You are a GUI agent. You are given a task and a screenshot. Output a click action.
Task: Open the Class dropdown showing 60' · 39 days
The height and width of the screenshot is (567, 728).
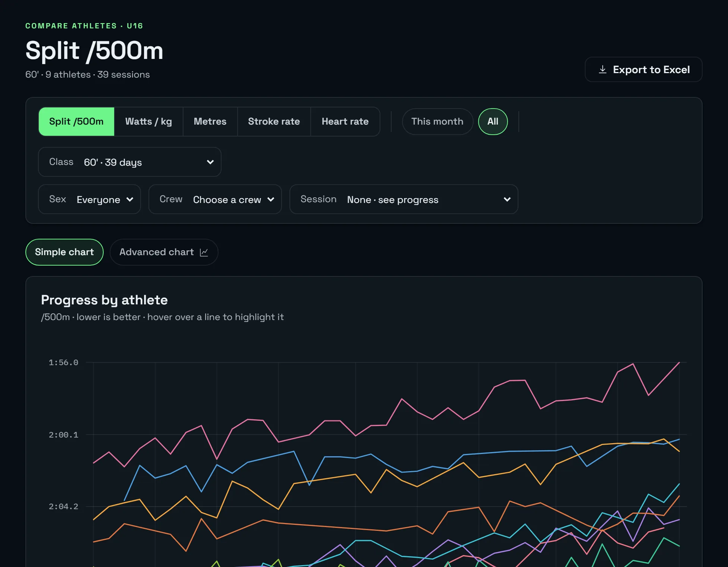(130, 162)
